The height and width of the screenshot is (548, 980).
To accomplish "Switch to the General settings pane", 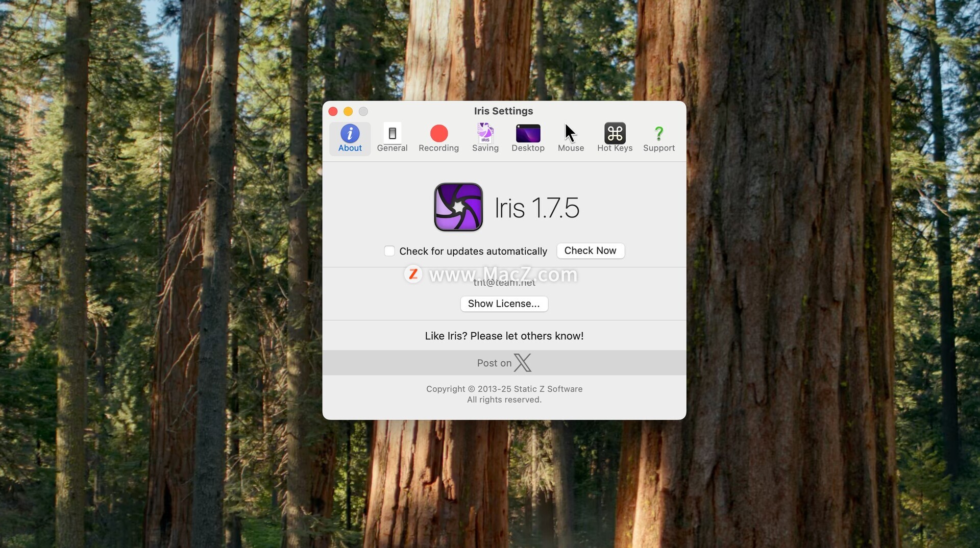I will coord(392,138).
